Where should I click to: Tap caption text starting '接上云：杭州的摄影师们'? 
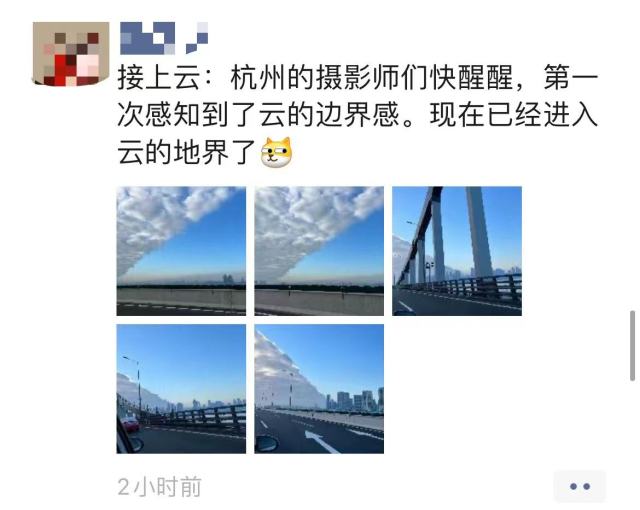click(x=358, y=78)
